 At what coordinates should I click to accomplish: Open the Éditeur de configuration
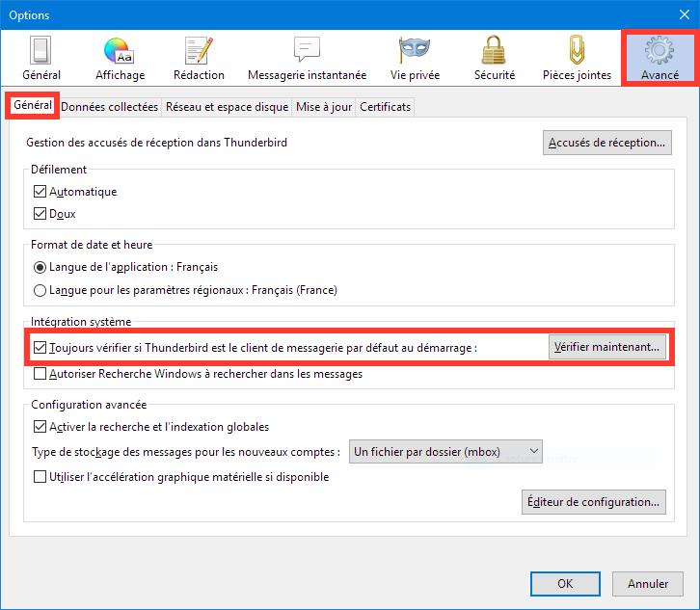click(593, 502)
